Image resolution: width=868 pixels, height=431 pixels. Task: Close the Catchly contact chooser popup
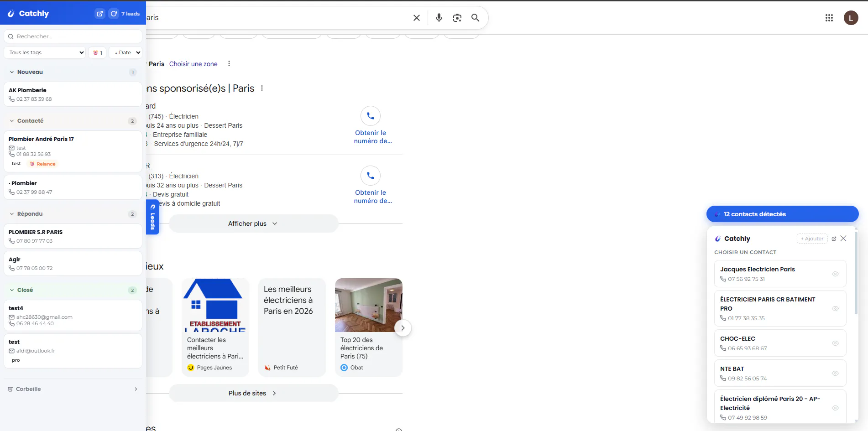843,239
